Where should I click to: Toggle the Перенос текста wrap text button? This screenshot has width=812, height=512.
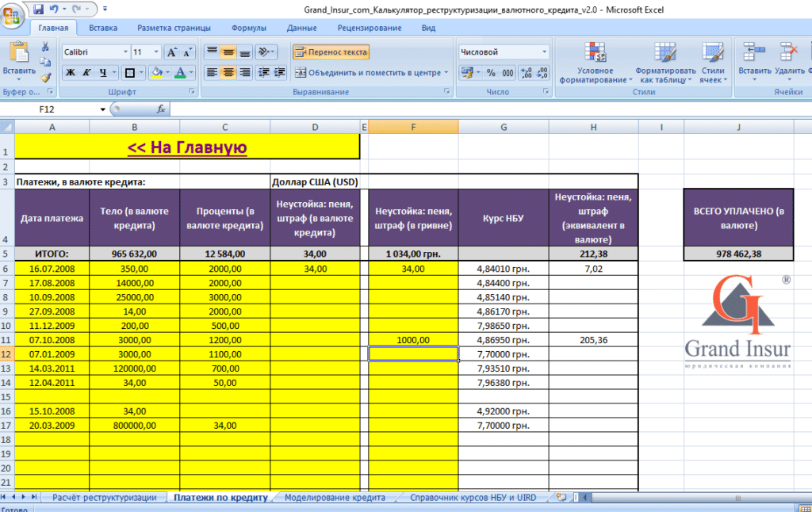[331, 52]
